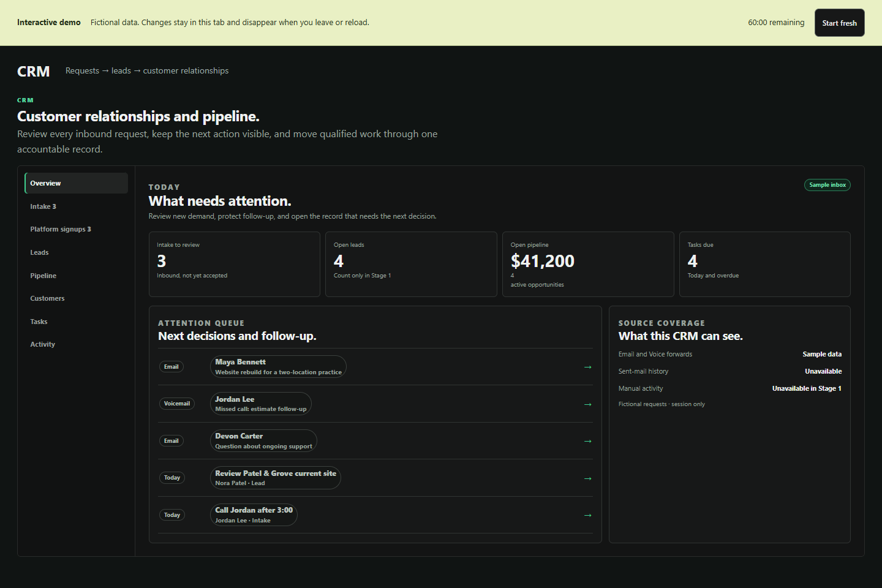Click the Intake to review card

pos(235,264)
